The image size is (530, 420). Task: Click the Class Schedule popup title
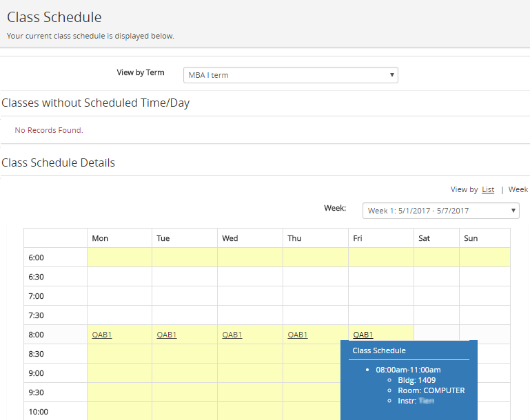coord(379,350)
